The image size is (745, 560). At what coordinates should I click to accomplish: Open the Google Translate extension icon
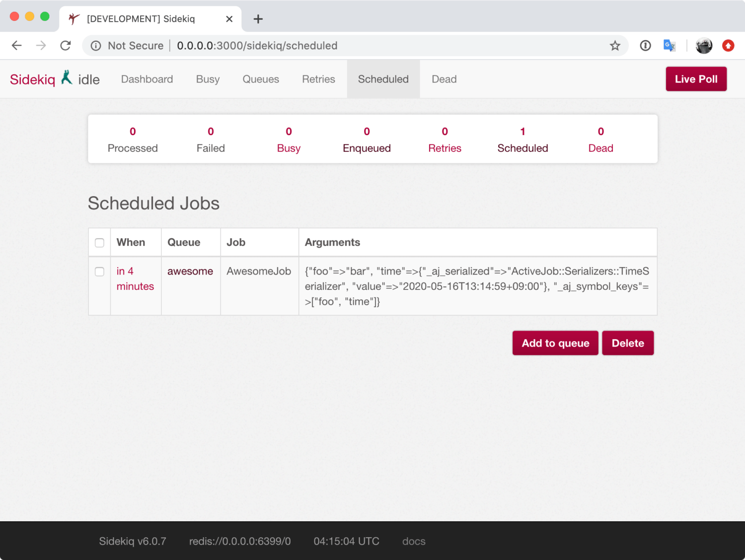669,46
